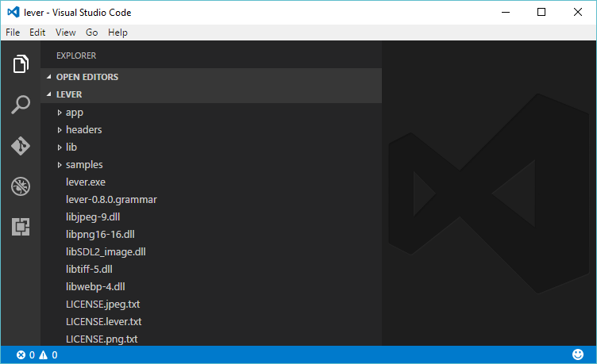Open the Source Control git icon
Viewport: 597px width, 364px height.
click(x=21, y=146)
